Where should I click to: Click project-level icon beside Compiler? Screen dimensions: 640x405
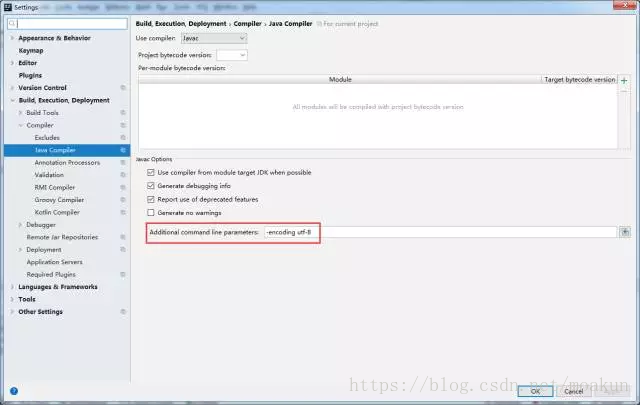[123, 125]
